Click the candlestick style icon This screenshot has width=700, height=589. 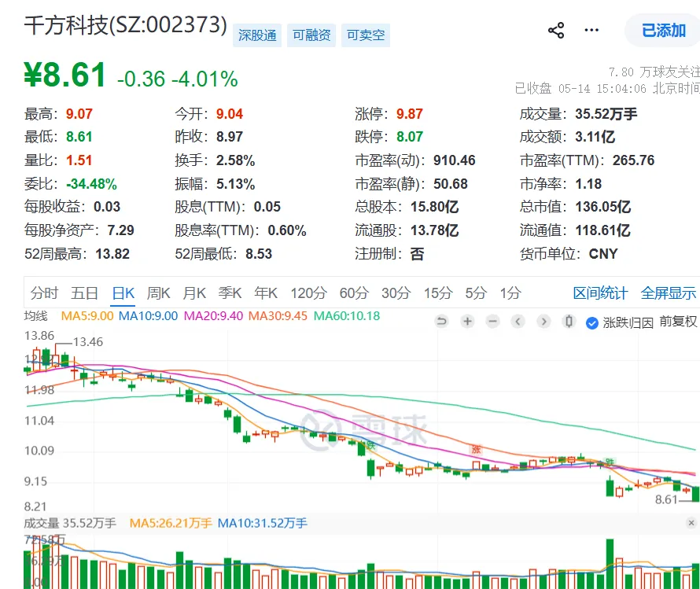[569, 322]
